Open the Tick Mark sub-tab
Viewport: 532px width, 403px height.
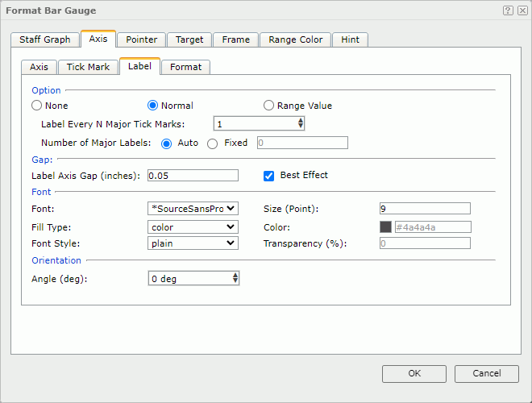point(88,67)
